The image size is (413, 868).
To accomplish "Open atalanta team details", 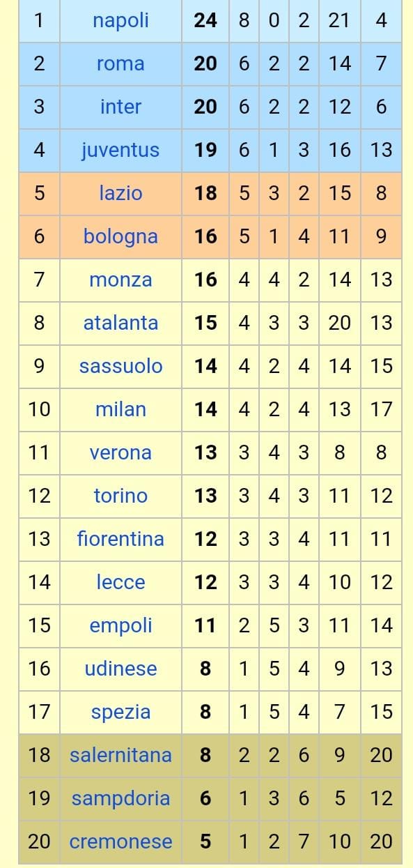I will coord(120,323).
